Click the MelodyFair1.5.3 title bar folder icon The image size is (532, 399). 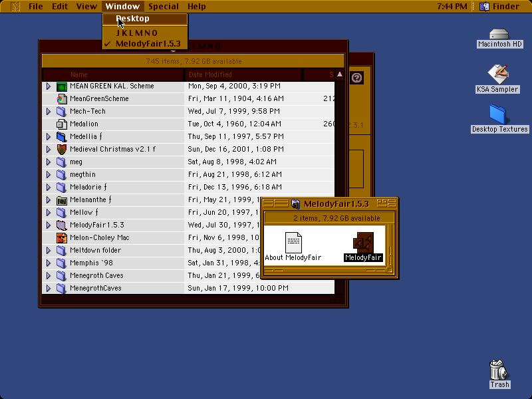(x=296, y=204)
